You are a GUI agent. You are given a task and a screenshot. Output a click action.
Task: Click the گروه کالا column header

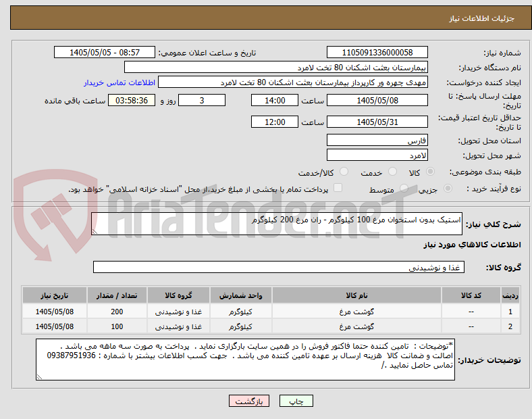click(178, 295)
